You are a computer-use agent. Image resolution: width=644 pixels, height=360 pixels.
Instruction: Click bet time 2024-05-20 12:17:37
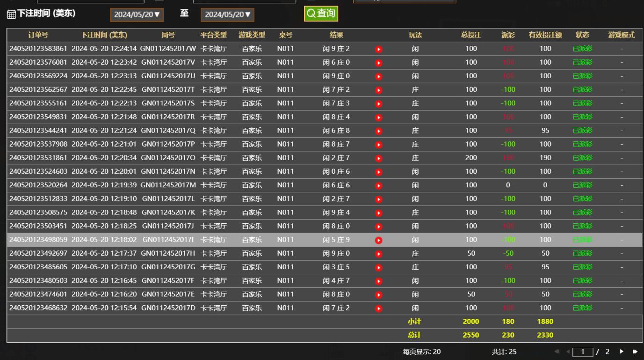[x=104, y=254]
